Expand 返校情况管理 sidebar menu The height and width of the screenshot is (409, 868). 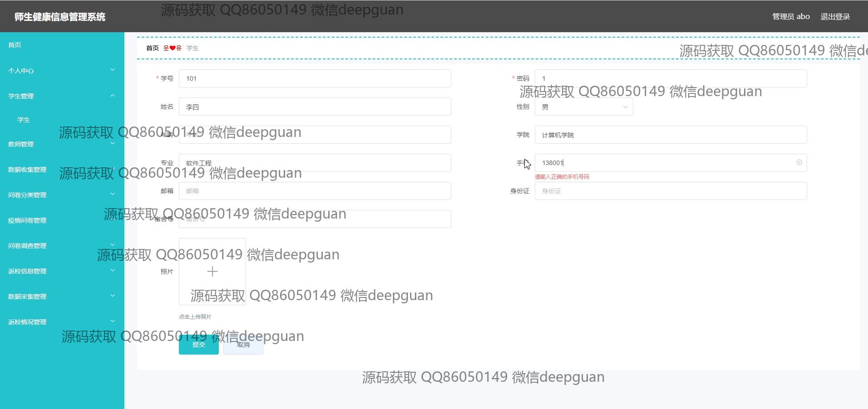[62, 322]
